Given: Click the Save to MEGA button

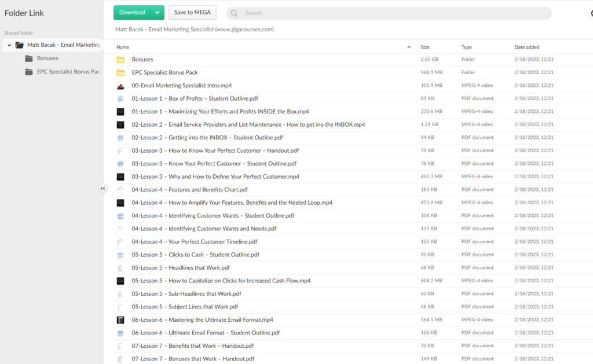Looking at the screenshot, I should click(x=193, y=12).
